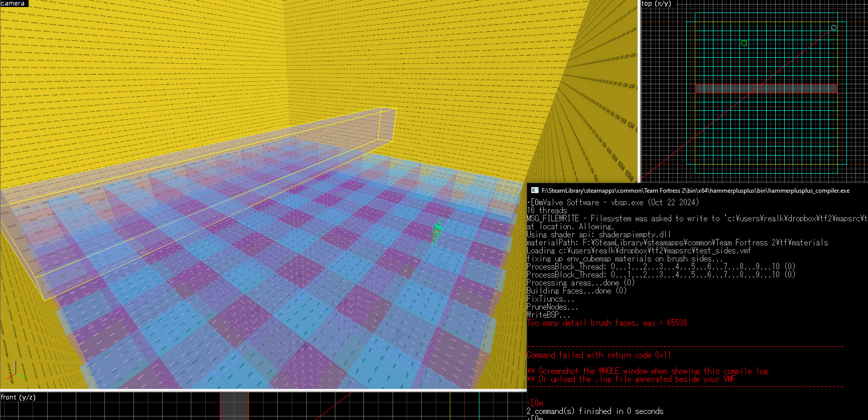This screenshot has height=420, width=868.
Task: Select the green square entity in top view
Action: [744, 44]
